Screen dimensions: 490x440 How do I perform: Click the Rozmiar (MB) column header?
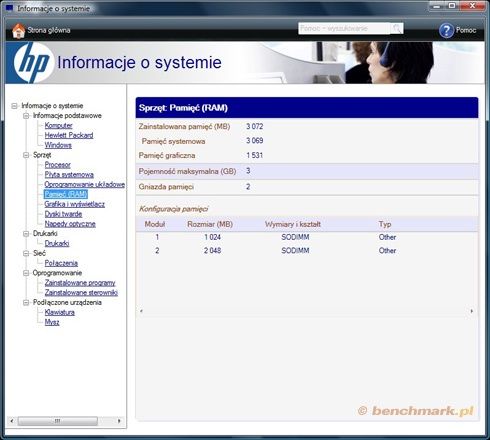click(x=210, y=224)
